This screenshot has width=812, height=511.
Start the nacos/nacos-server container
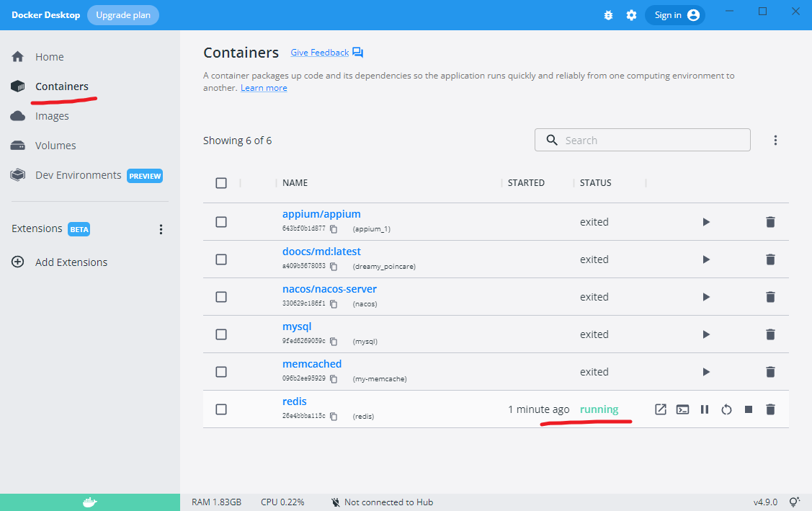706,297
